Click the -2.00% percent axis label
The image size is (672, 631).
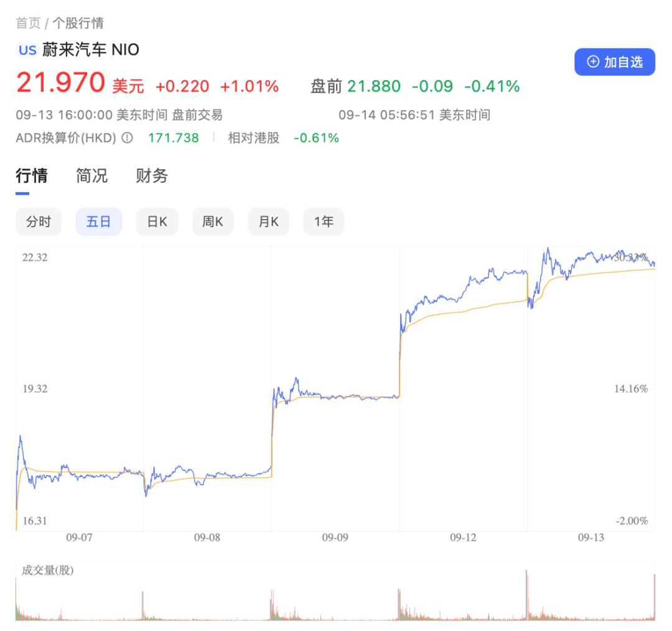[x=632, y=521]
